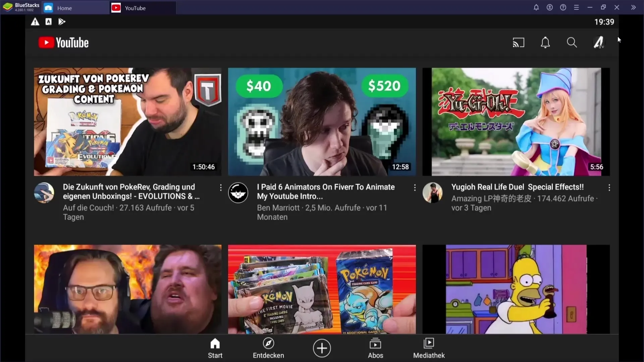Switch to Entdecken tab

[268, 348]
